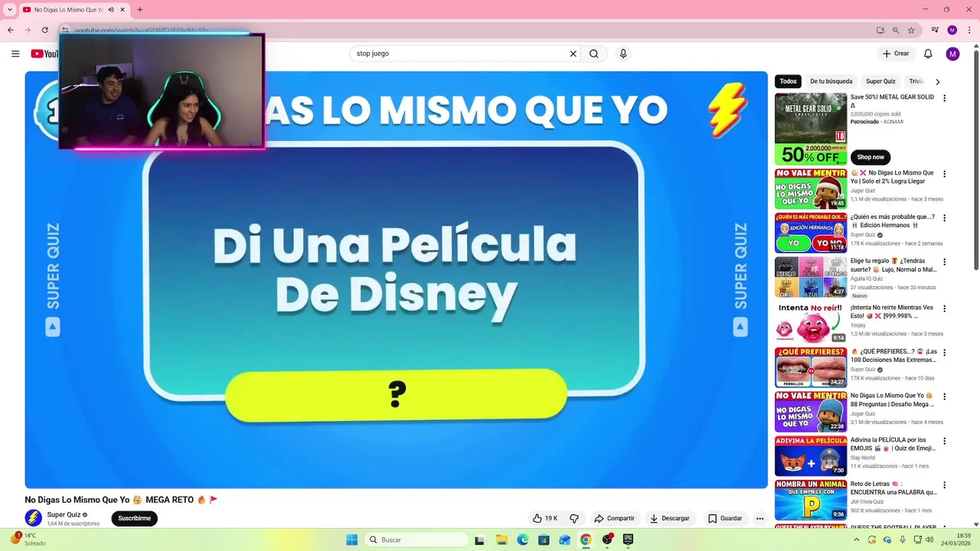Viewport: 980px width, 551px height.
Task: Open the Chrome tab search dropdown
Action: tap(11, 9)
